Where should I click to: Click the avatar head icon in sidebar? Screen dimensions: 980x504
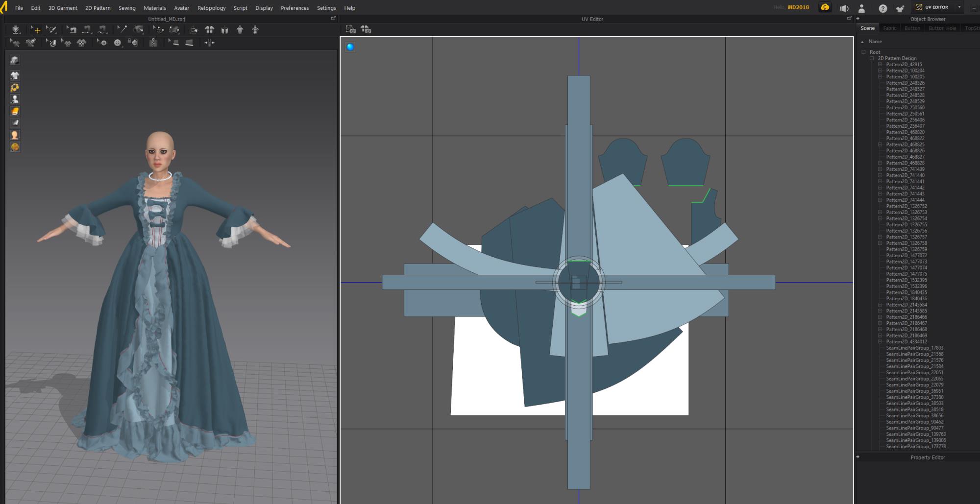coord(15,135)
